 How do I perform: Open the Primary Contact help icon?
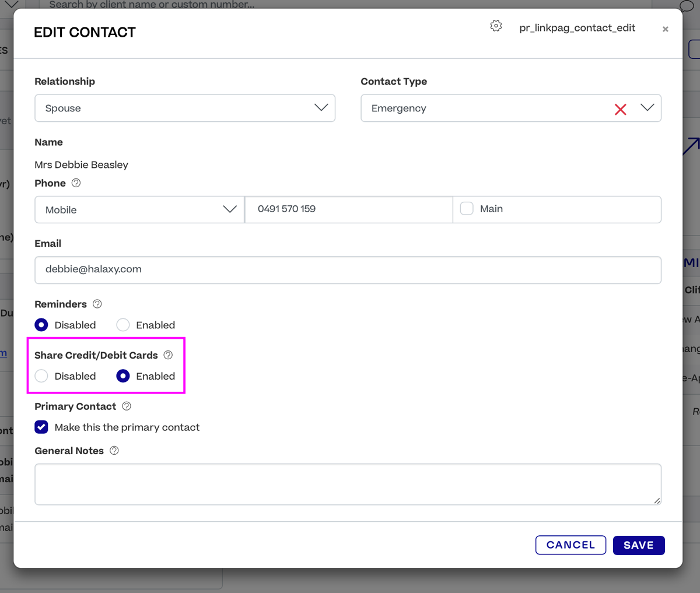point(127,406)
